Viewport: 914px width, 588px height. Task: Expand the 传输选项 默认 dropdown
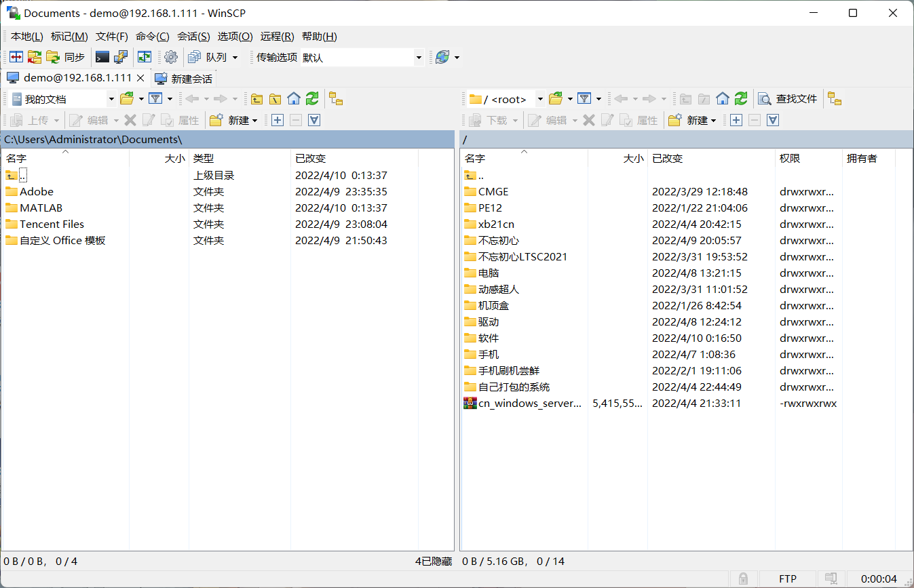pyautogui.click(x=419, y=58)
